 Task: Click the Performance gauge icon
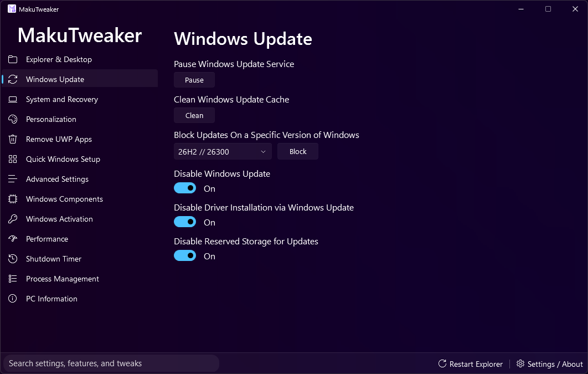pos(13,239)
